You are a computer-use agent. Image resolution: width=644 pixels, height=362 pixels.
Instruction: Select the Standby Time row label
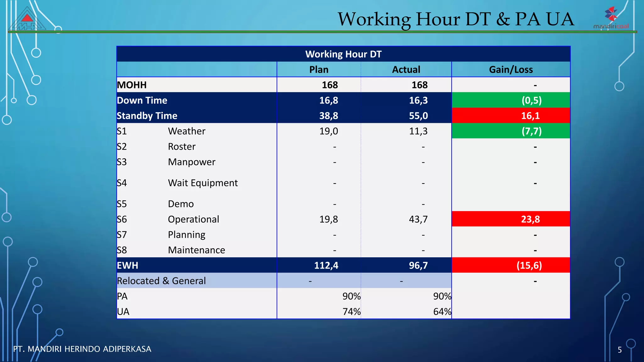[147, 116]
